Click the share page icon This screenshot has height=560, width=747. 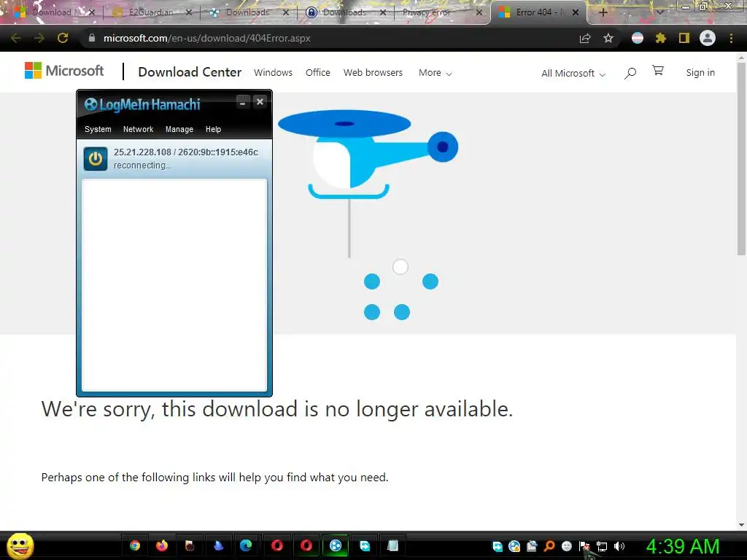tap(585, 38)
